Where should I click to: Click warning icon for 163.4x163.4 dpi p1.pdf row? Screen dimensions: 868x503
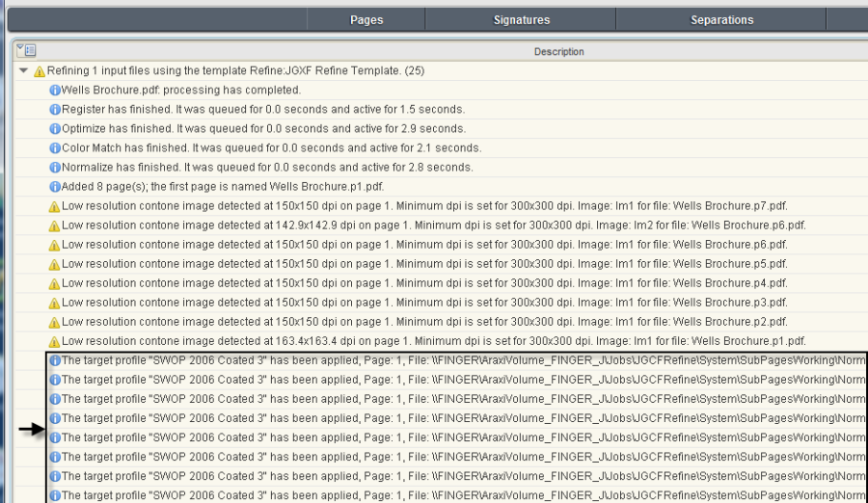click(x=54, y=342)
